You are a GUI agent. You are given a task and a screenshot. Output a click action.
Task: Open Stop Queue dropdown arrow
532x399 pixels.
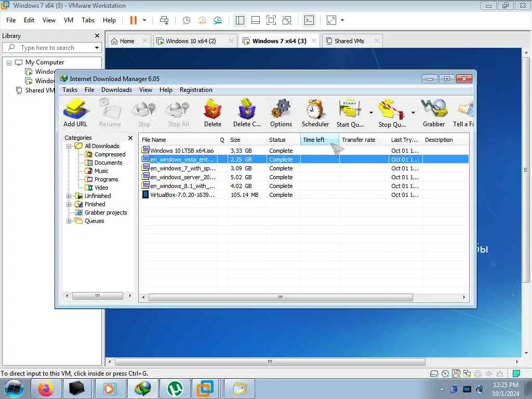point(413,112)
